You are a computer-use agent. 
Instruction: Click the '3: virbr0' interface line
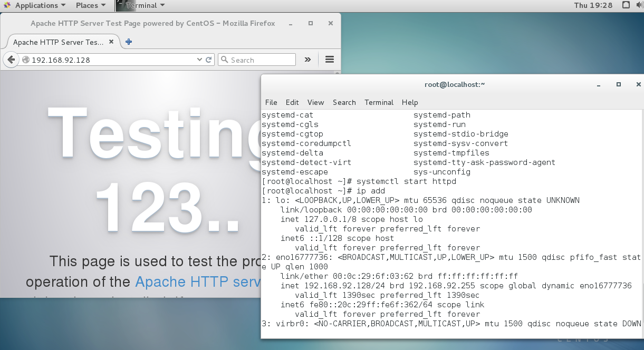(451, 324)
